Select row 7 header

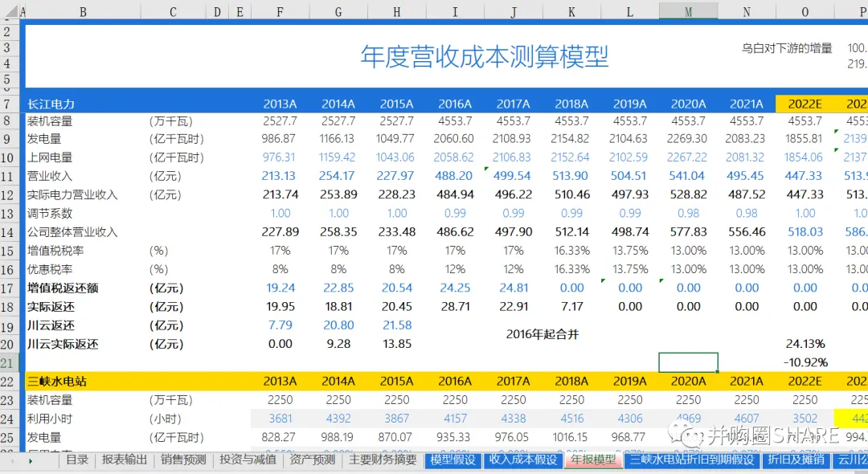tap(8, 104)
